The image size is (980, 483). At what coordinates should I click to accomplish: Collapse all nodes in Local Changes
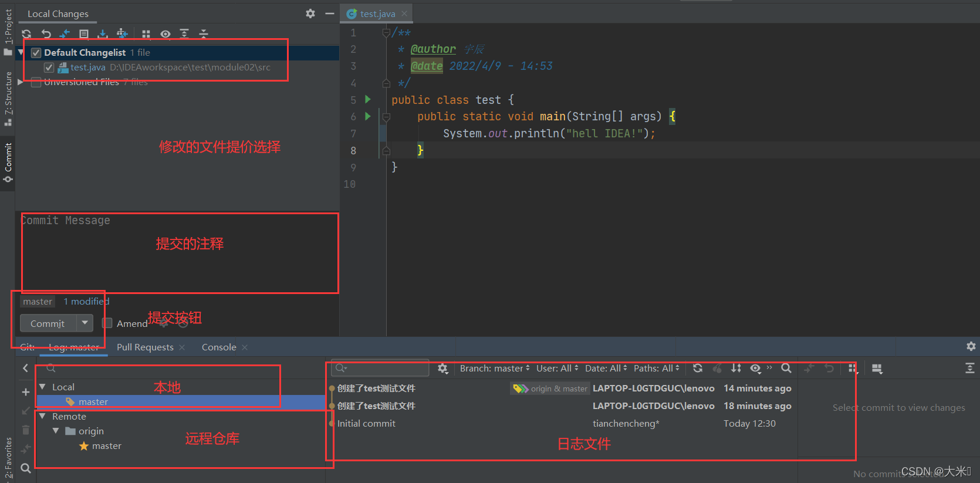coord(204,34)
